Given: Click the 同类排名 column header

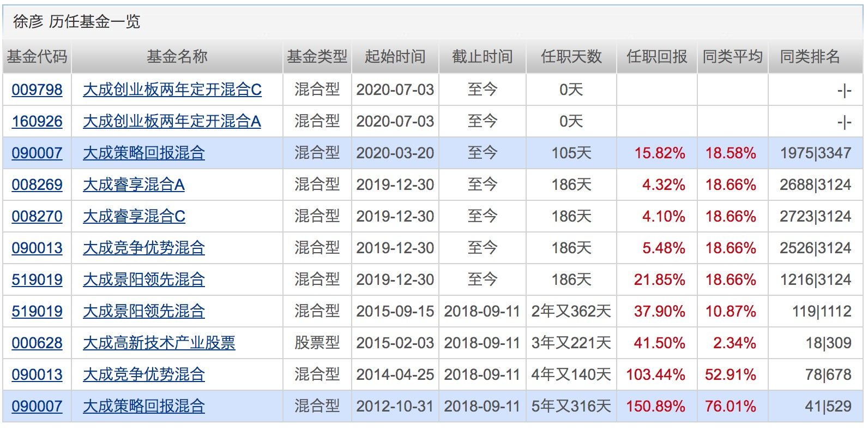Looking at the screenshot, I should tap(810, 56).
